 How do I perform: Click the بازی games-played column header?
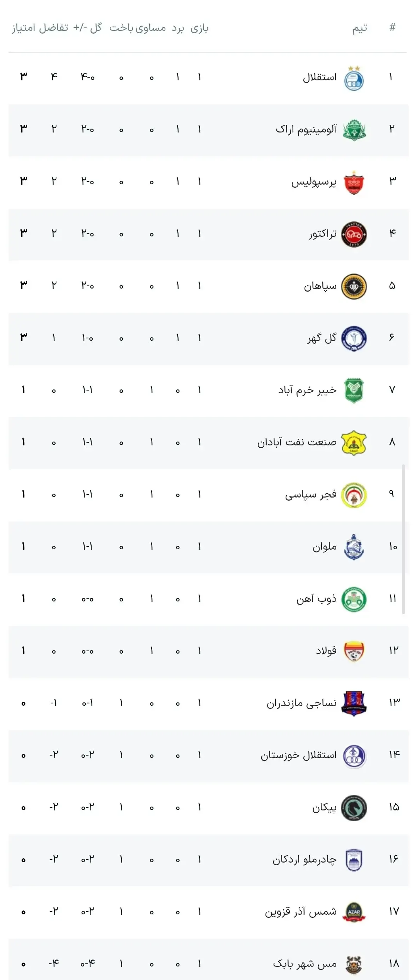199,28
